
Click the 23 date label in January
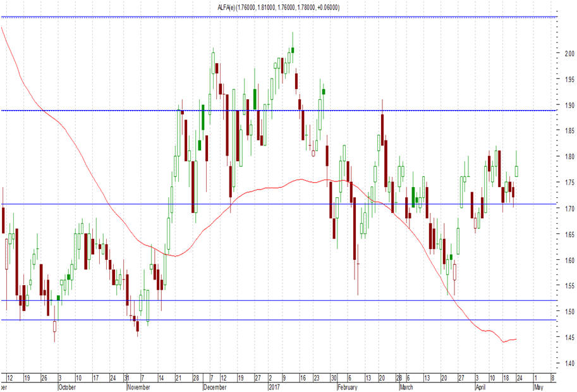tap(317, 378)
